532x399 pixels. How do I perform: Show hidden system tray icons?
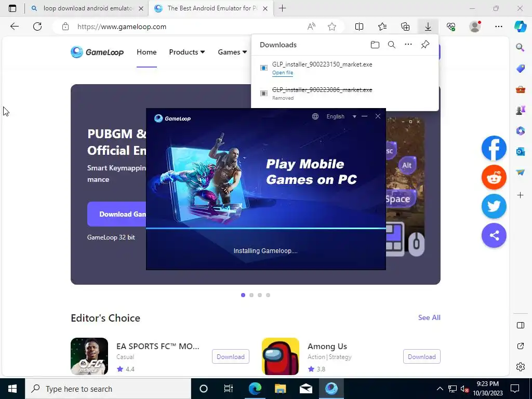click(x=440, y=389)
